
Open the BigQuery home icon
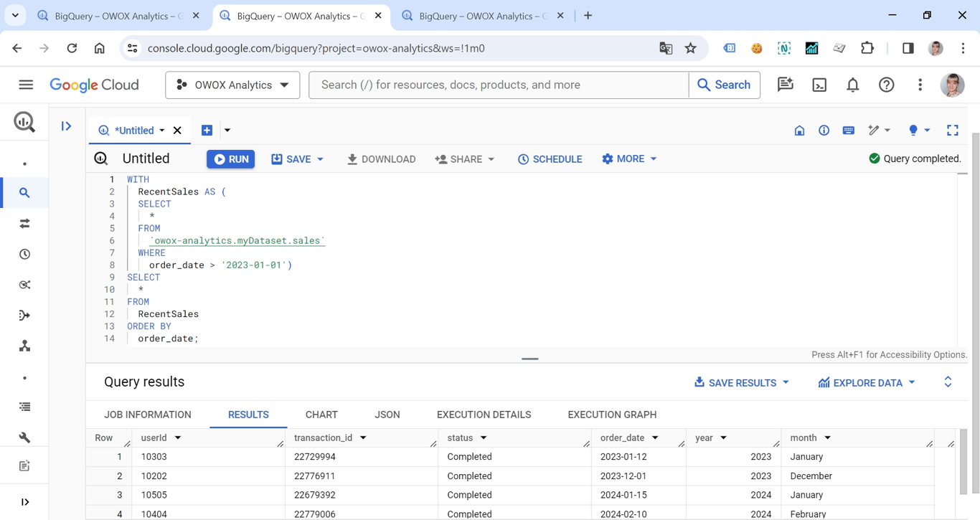click(799, 131)
